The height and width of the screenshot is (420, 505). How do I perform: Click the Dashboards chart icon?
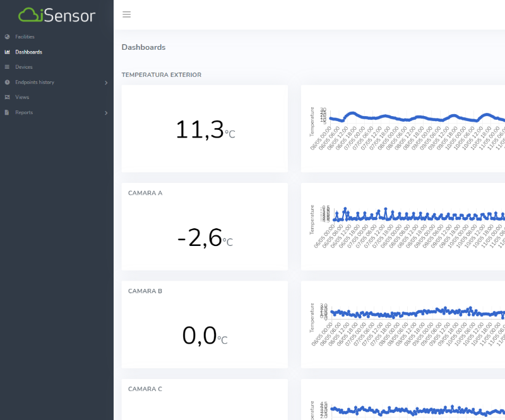pyautogui.click(x=7, y=52)
